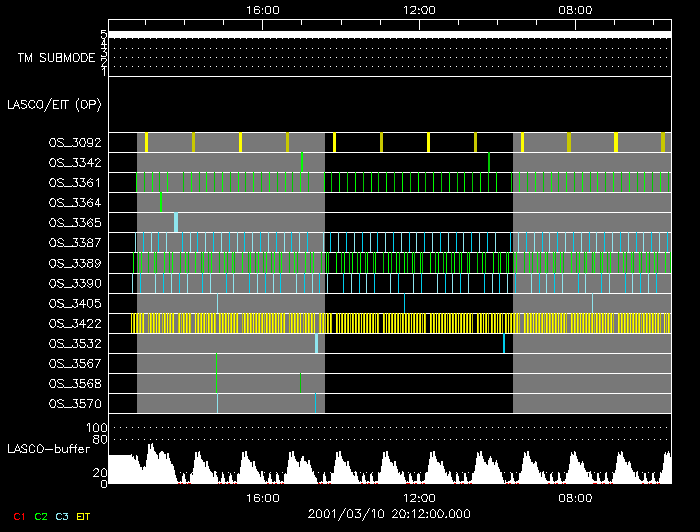Select the EIT legend label
The image size is (700, 532).
pyautogui.click(x=84, y=516)
